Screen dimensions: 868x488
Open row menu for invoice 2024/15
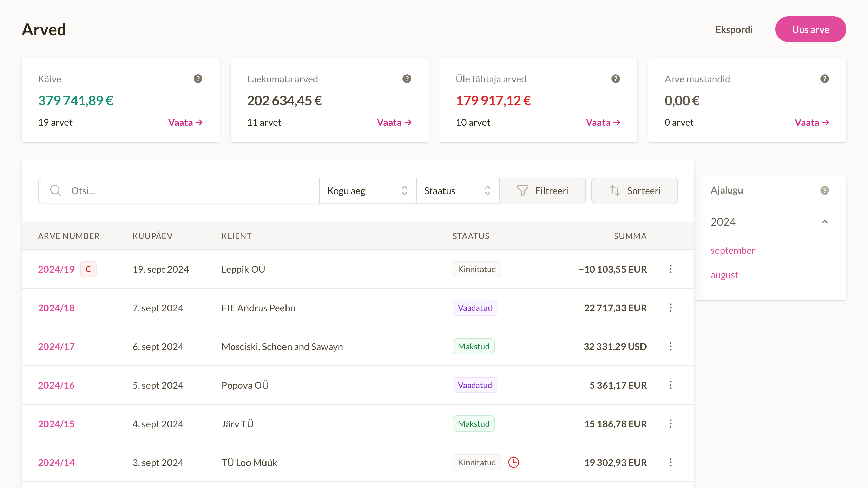tap(671, 424)
